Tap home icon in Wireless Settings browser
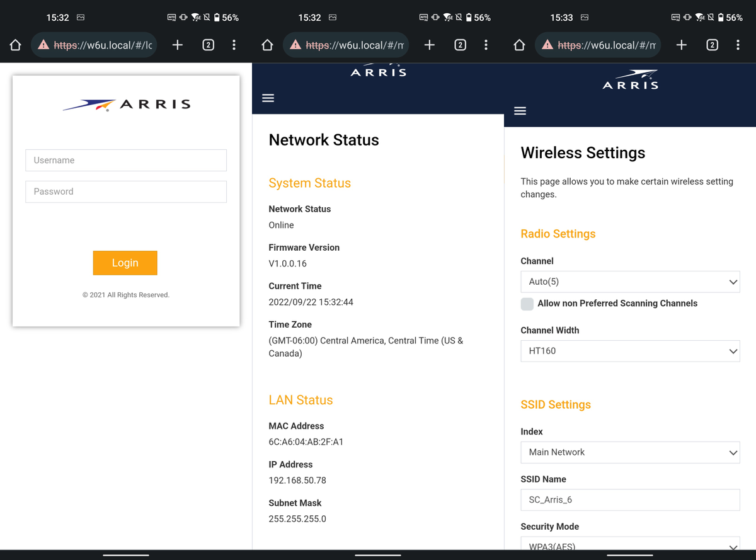This screenshot has height=560, width=756. [x=520, y=45]
